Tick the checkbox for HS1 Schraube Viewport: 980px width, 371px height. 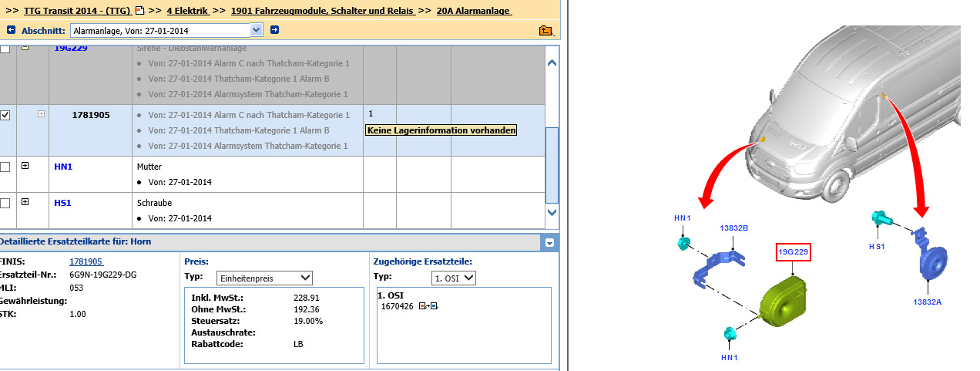click(x=5, y=203)
